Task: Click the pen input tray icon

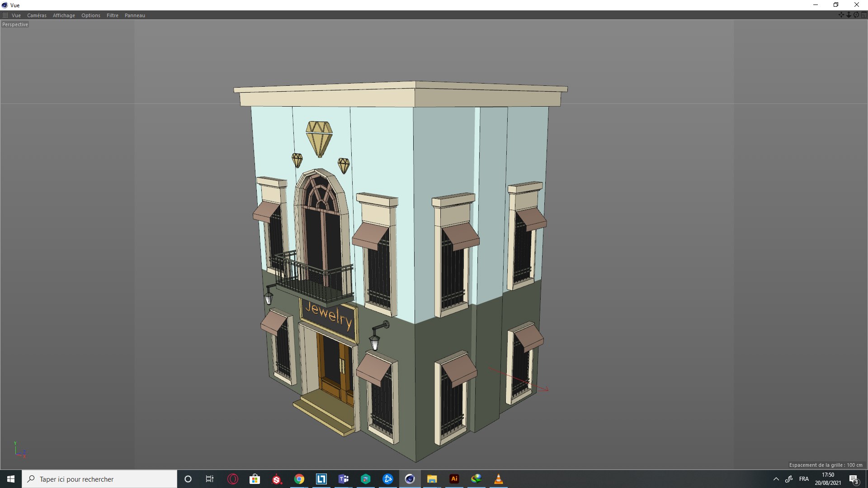Action: click(789, 479)
